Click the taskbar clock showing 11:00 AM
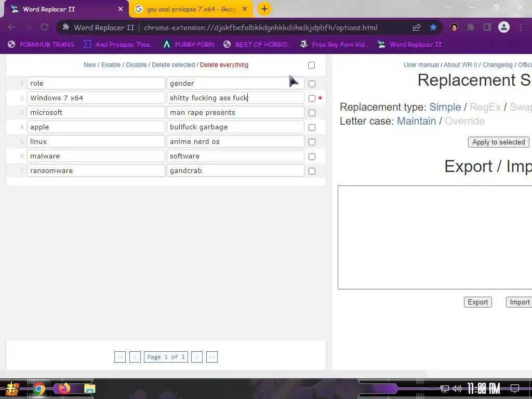 pos(484,389)
